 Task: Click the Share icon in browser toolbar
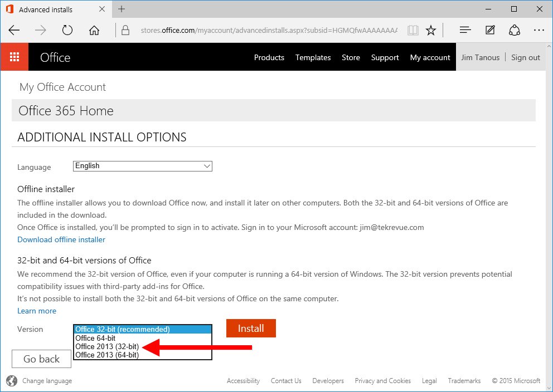click(x=515, y=30)
